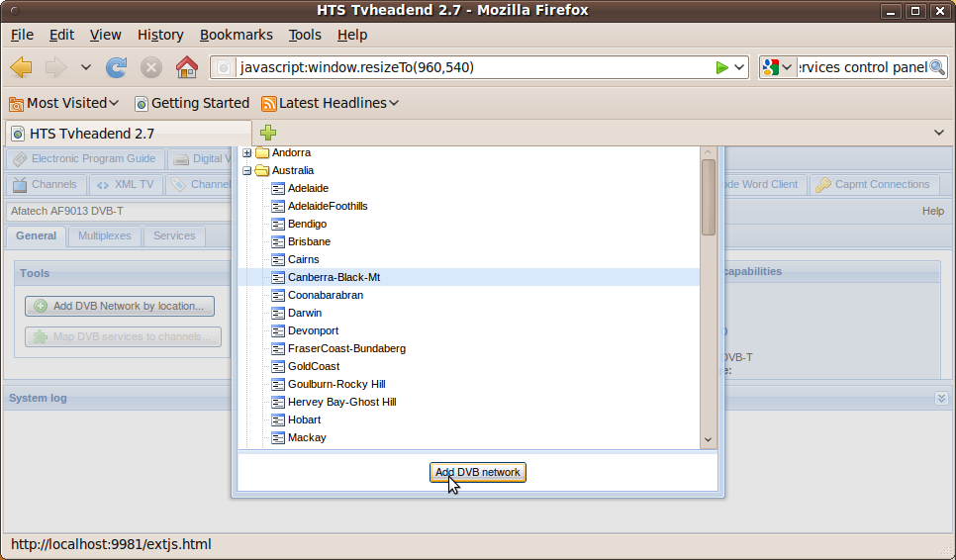Switch to the Services tab
The width and height of the screenshot is (956, 560).
(x=174, y=236)
